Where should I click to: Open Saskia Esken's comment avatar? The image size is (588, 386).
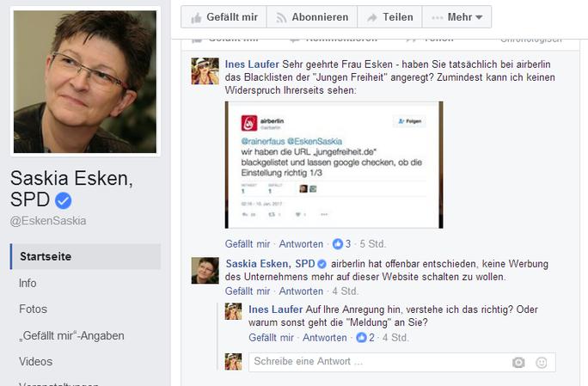pyautogui.click(x=205, y=271)
